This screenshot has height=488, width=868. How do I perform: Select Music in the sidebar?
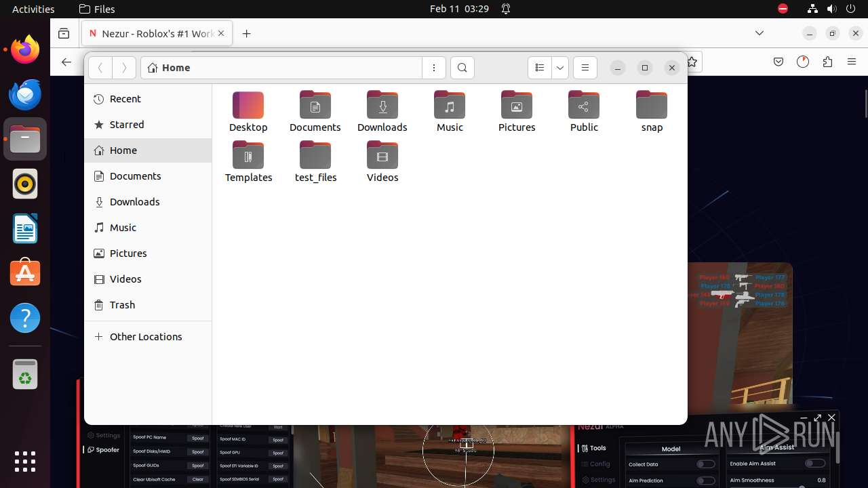[x=148, y=228]
